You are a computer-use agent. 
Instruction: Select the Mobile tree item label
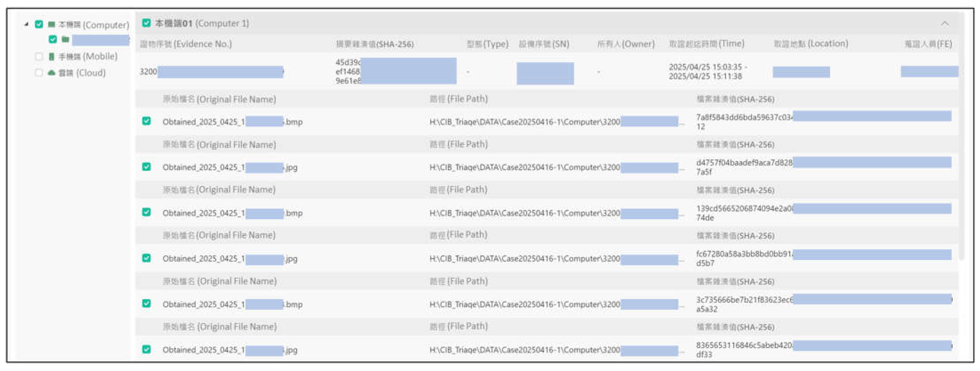(x=88, y=57)
